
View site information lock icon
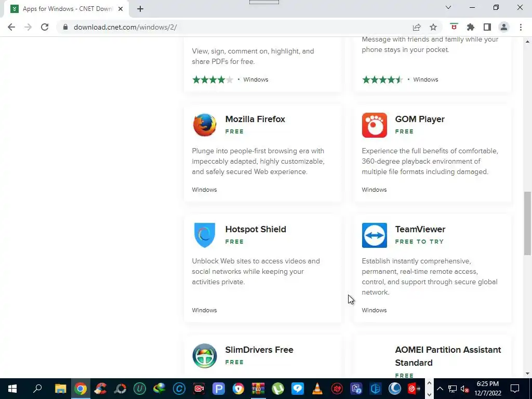pos(65,27)
